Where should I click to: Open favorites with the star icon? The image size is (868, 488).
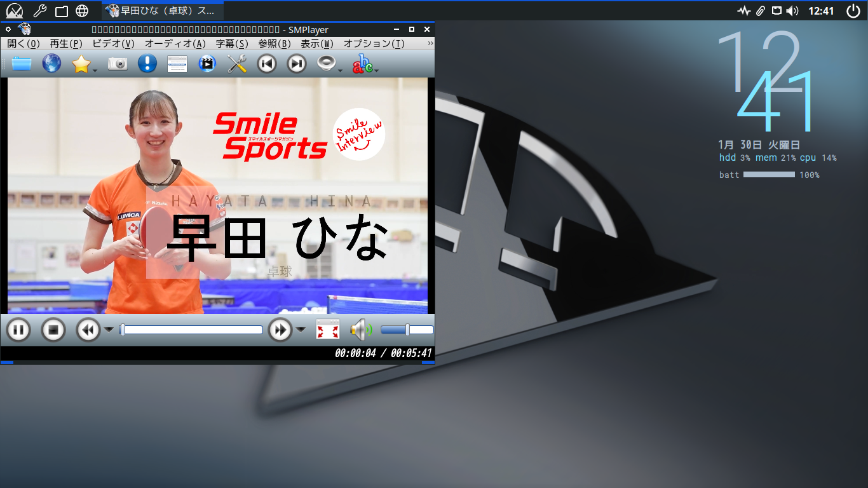pos(81,64)
